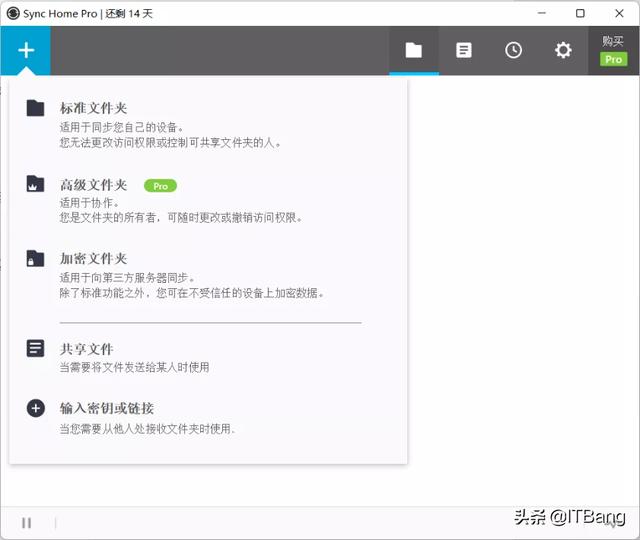640x540 pixels.
Task: Maximize the Sync Home Pro window
Action: (x=580, y=13)
